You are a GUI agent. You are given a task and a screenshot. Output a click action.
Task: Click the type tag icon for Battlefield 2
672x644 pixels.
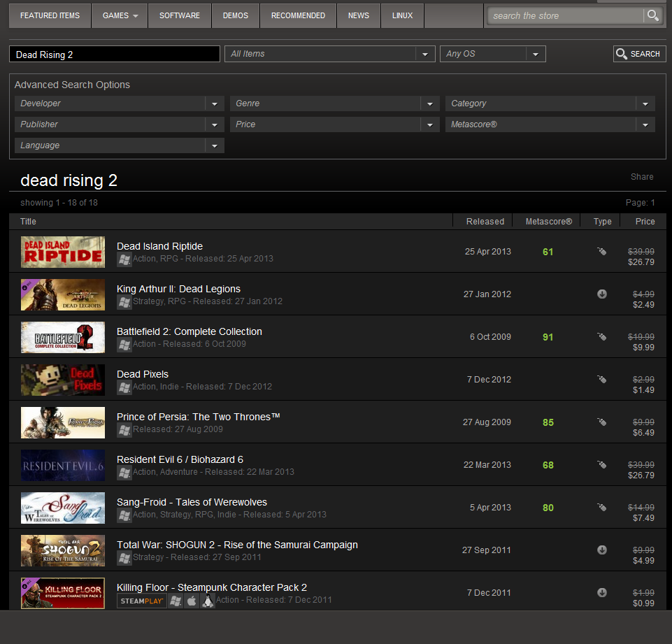tap(601, 337)
